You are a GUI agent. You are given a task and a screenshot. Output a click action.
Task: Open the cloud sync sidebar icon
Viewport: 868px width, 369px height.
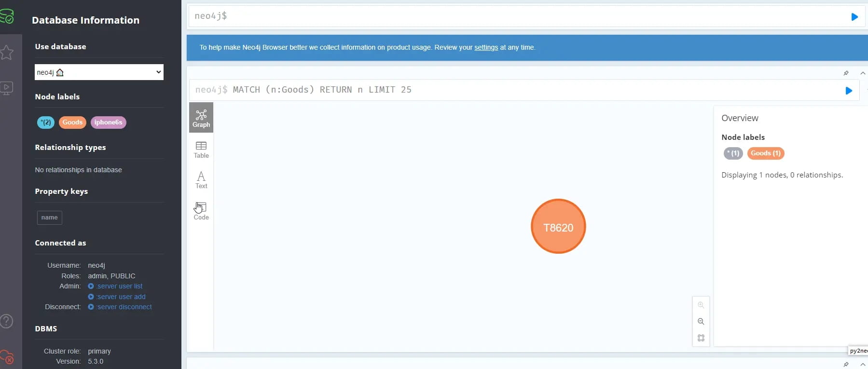tap(7, 357)
